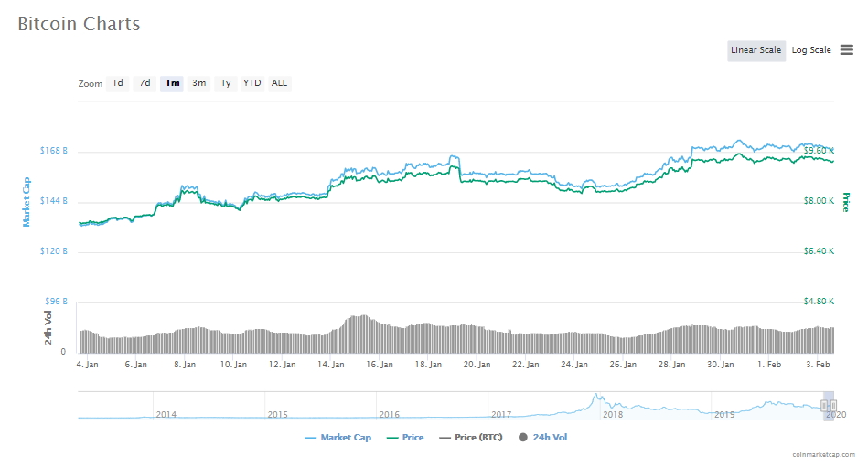Click 2015 in the navigator timeline

tap(277, 414)
